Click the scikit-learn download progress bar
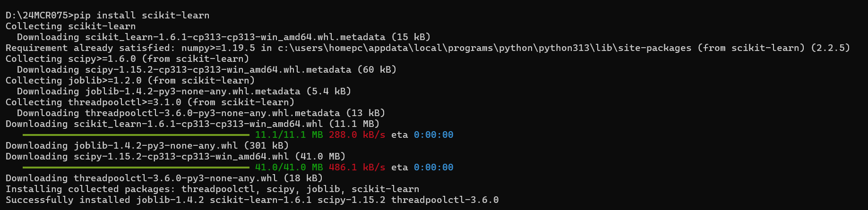Image resolution: width=868 pixels, height=210 pixels. pos(136,135)
